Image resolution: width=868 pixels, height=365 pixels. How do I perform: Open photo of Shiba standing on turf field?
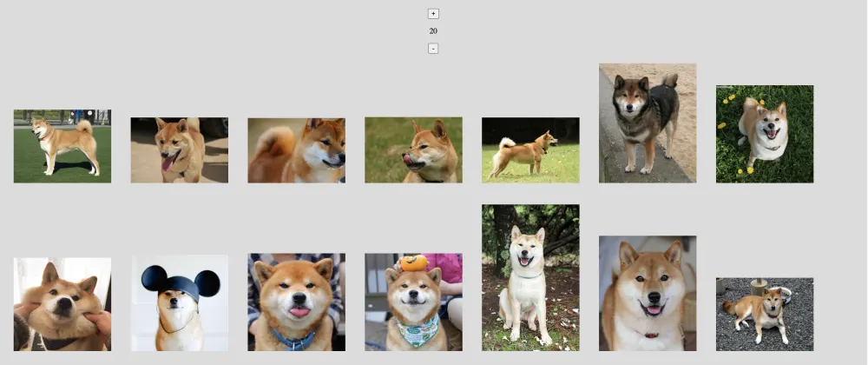pyautogui.click(x=62, y=146)
